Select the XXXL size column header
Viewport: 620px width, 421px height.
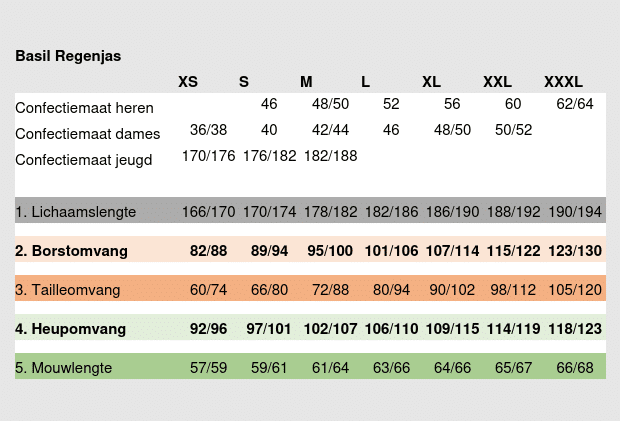pyautogui.click(x=563, y=81)
